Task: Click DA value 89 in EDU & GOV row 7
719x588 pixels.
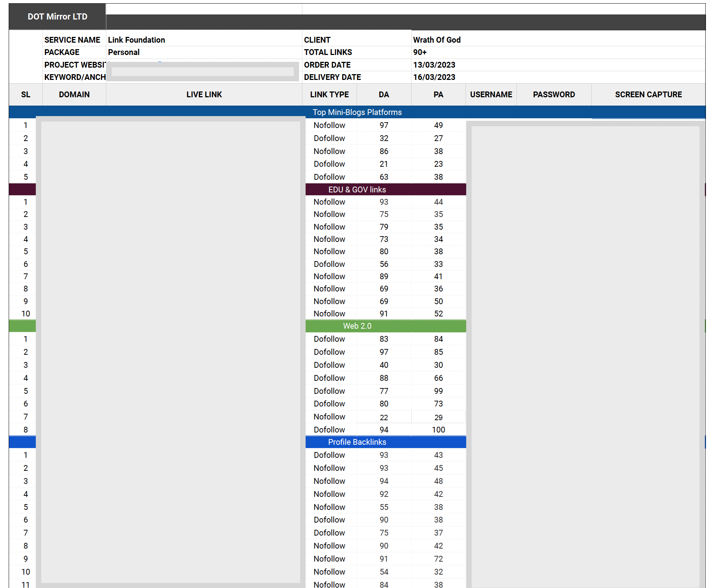Action: [384, 276]
